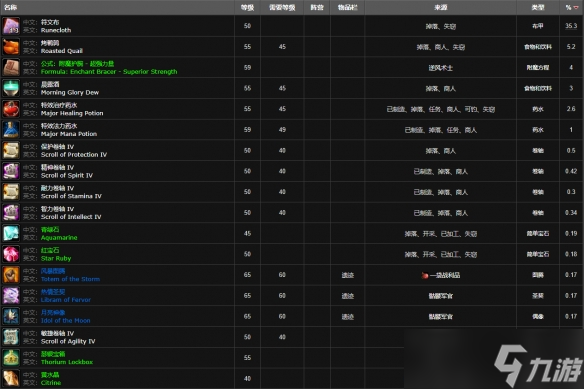Open the Scroll of Intellect IV link
This screenshot has height=389, width=584.
[71, 217]
